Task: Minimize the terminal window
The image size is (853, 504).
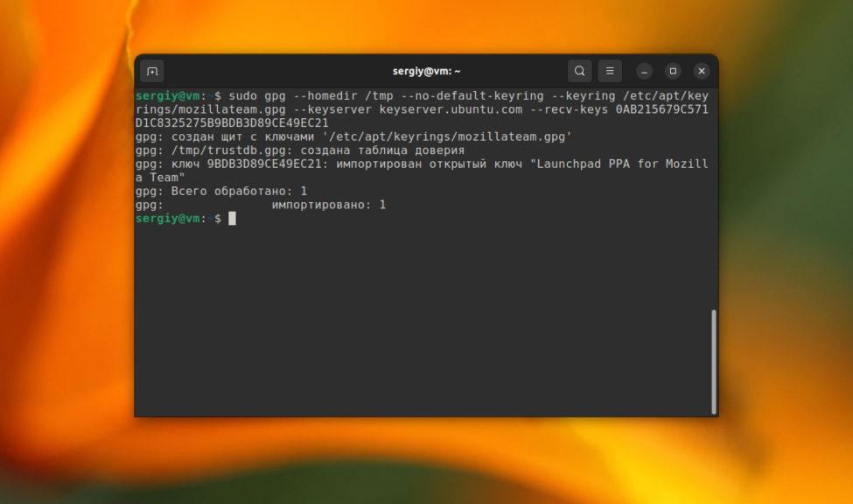Action: (644, 71)
